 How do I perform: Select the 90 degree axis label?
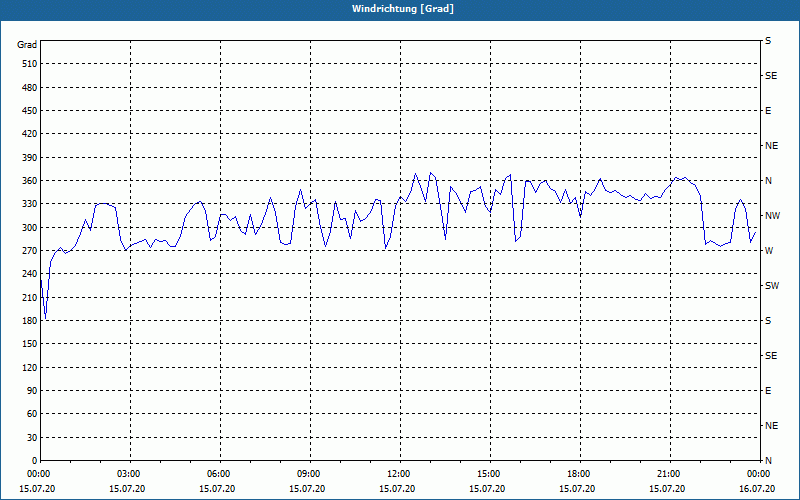[x=32, y=391]
